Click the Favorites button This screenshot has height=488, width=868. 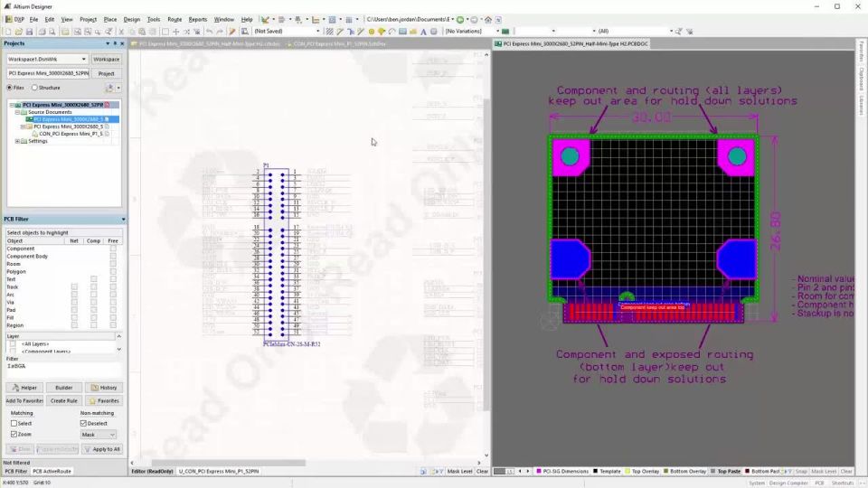pyautogui.click(x=104, y=401)
